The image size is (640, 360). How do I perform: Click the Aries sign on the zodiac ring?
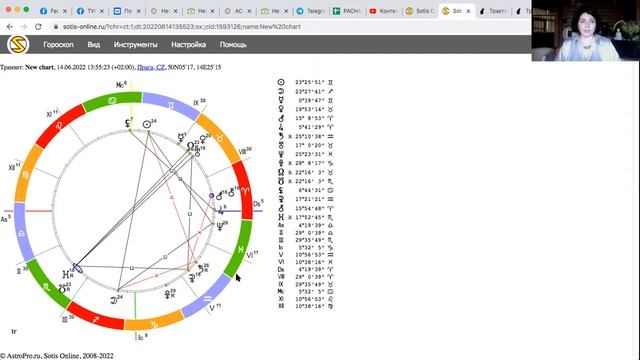[x=246, y=191]
